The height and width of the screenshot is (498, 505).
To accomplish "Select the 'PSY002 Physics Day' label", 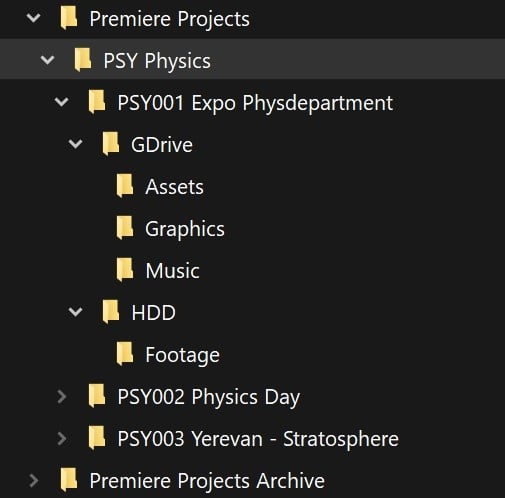I will coord(209,397).
